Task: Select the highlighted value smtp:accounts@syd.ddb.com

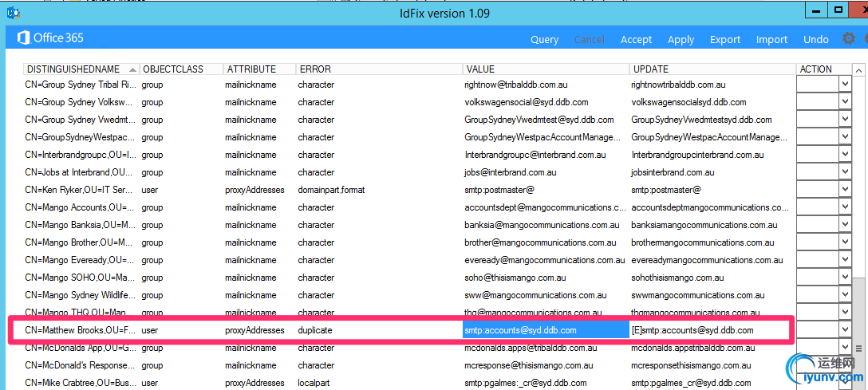Action: pyautogui.click(x=546, y=330)
